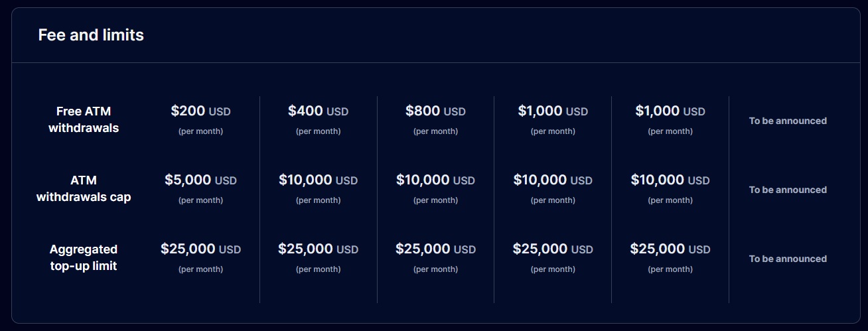868x331 pixels.
Task: Click the '(per month)' label beneath $800 USD
Action: [435, 131]
